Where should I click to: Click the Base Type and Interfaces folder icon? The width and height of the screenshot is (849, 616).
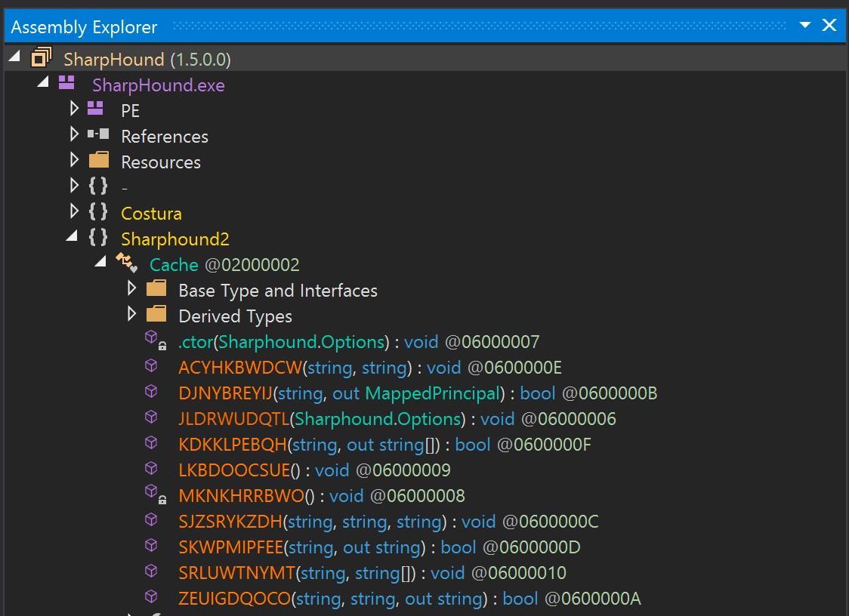tap(156, 288)
